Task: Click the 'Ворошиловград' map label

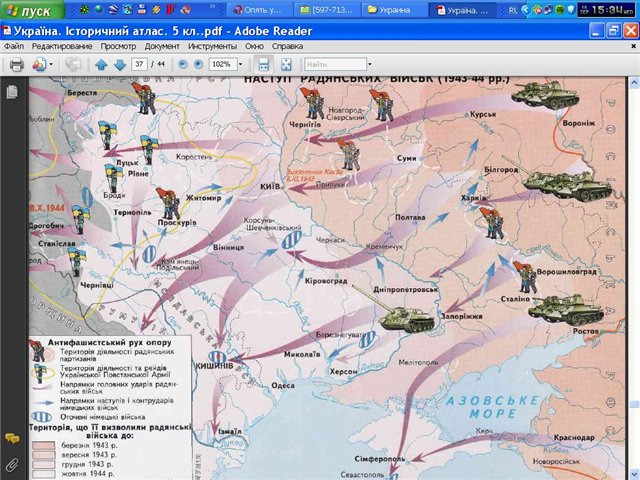Action: click(567, 271)
